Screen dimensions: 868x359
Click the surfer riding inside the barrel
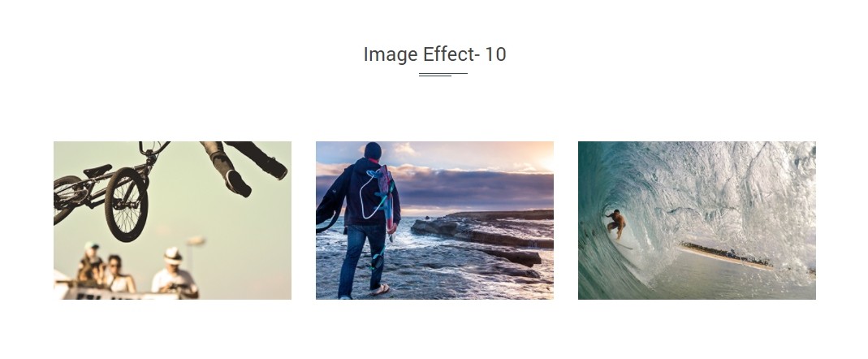[x=616, y=224]
